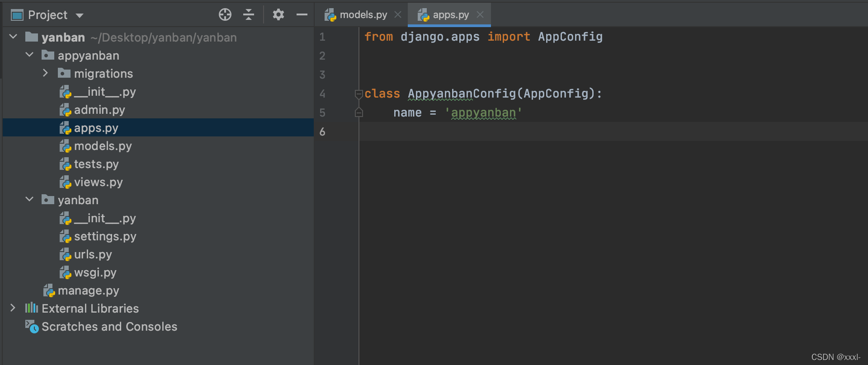Open the Project view dropdown
Image resolution: width=868 pixels, height=365 pixels.
(80, 15)
